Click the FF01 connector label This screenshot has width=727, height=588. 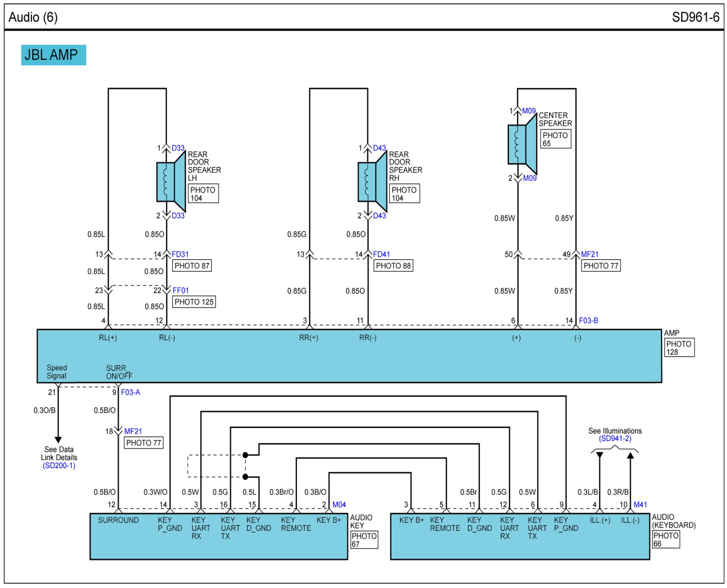[180, 290]
